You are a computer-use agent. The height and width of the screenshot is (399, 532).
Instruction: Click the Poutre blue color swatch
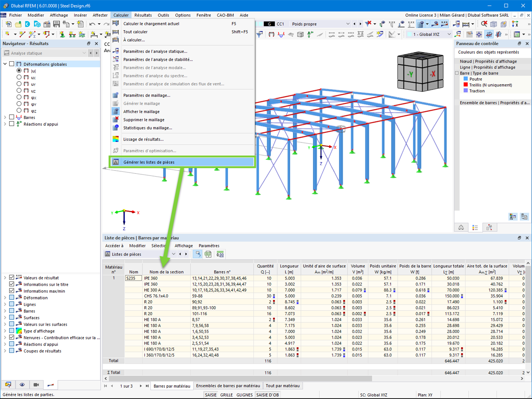point(466,79)
